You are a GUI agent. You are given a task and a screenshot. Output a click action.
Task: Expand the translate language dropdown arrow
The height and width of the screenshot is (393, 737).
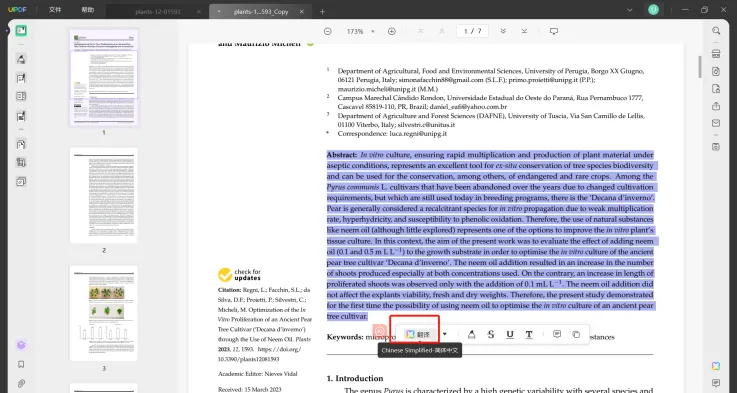point(445,334)
